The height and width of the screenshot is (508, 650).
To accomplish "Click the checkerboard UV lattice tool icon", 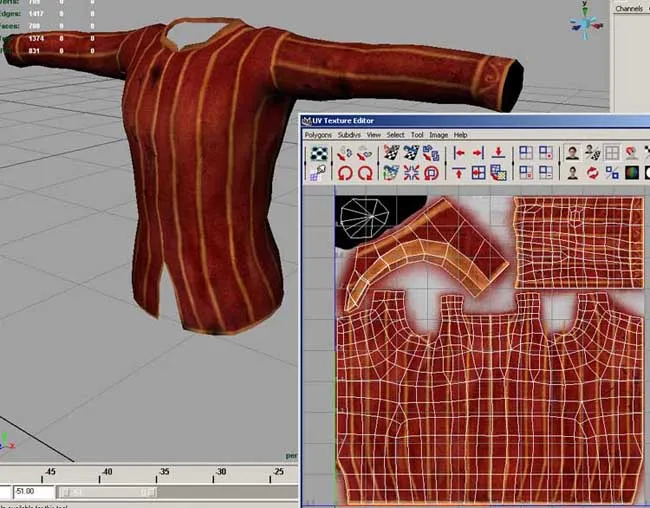I will [320, 154].
